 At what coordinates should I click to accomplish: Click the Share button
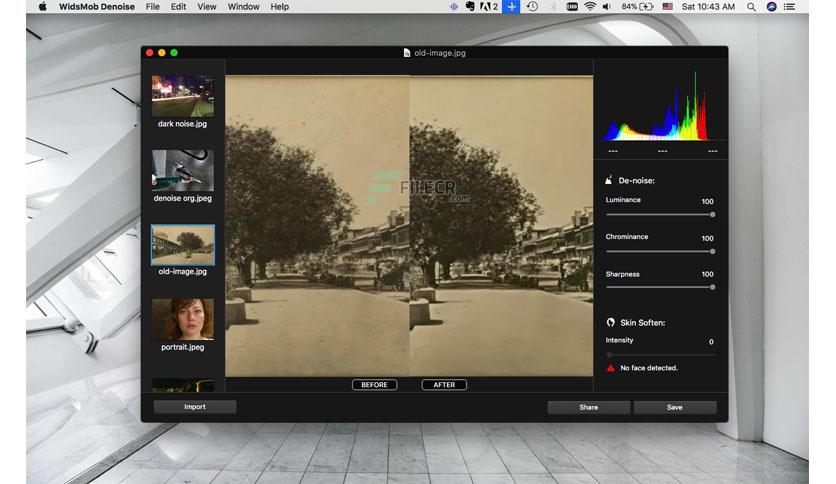(x=589, y=407)
